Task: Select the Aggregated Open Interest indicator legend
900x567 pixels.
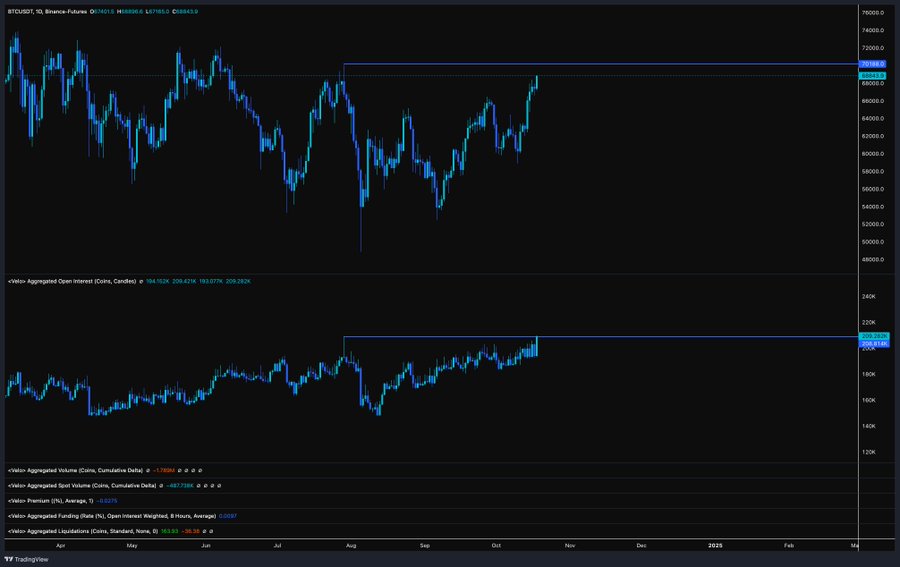Action: tap(72, 281)
